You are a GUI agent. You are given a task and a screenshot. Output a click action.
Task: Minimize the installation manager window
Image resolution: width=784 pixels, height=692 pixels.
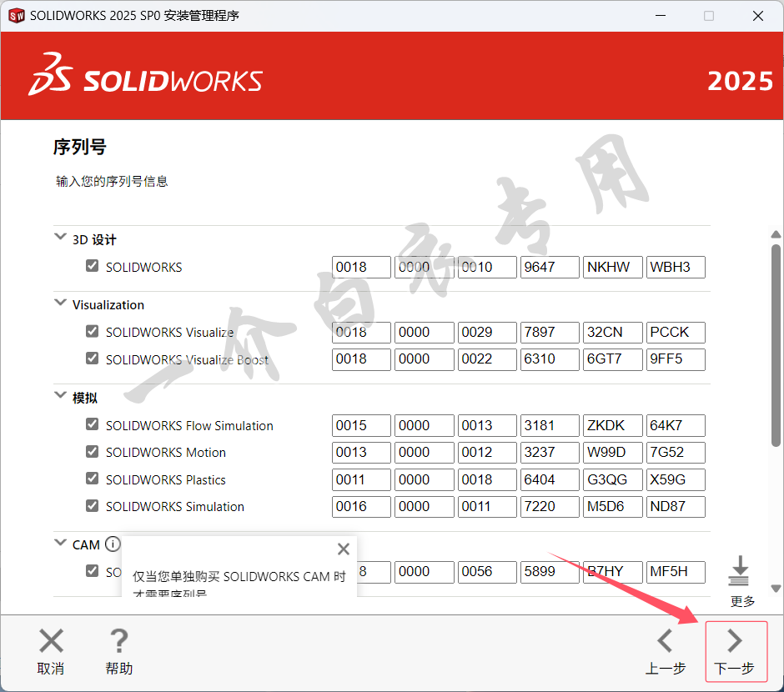(x=661, y=16)
